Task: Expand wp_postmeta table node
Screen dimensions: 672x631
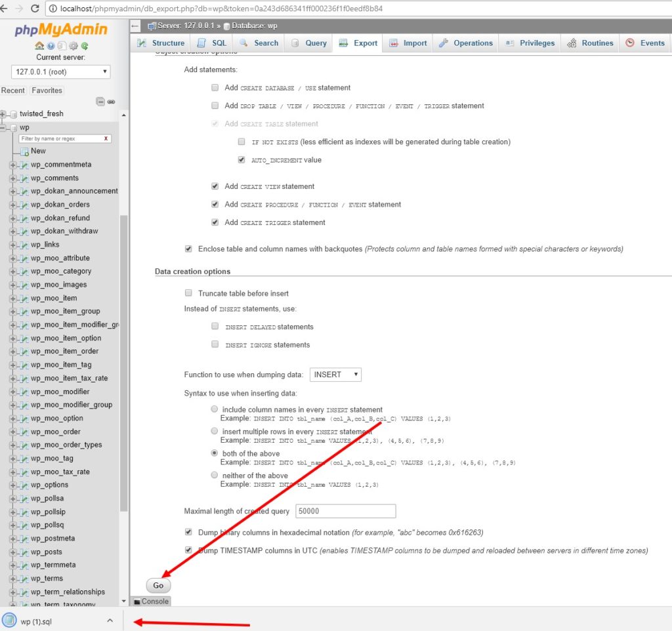Action: (x=13, y=539)
